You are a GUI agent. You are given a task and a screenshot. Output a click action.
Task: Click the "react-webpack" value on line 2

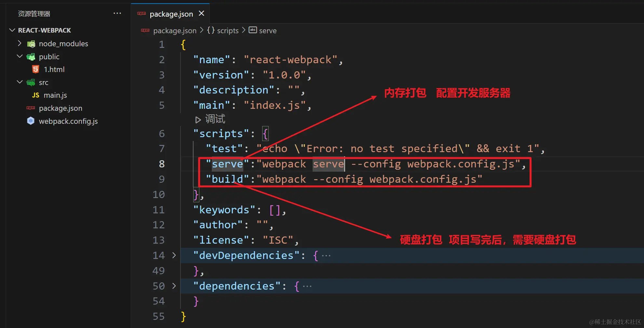point(291,60)
